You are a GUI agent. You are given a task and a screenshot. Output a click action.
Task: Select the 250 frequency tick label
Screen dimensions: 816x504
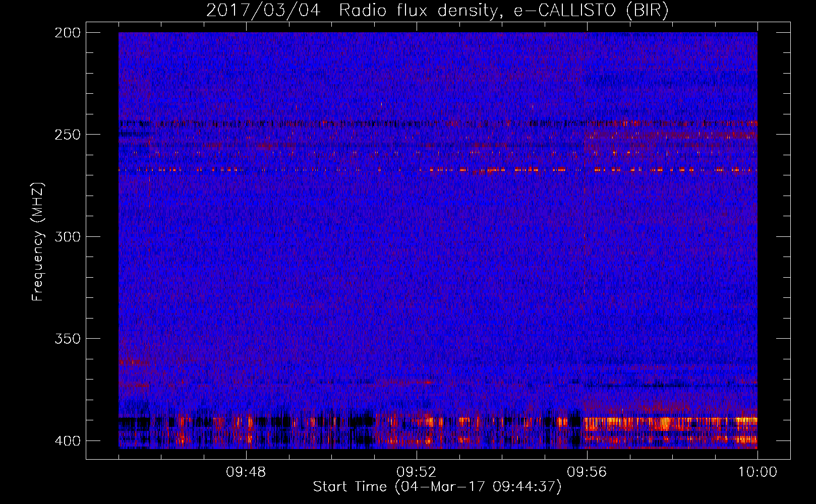pyautogui.click(x=67, y=135)
